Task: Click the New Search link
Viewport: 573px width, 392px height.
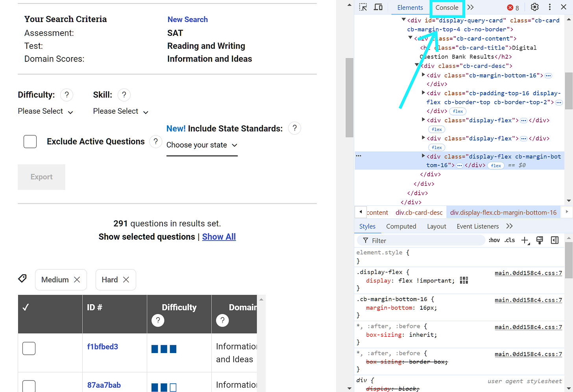Action: coord(187,19)
